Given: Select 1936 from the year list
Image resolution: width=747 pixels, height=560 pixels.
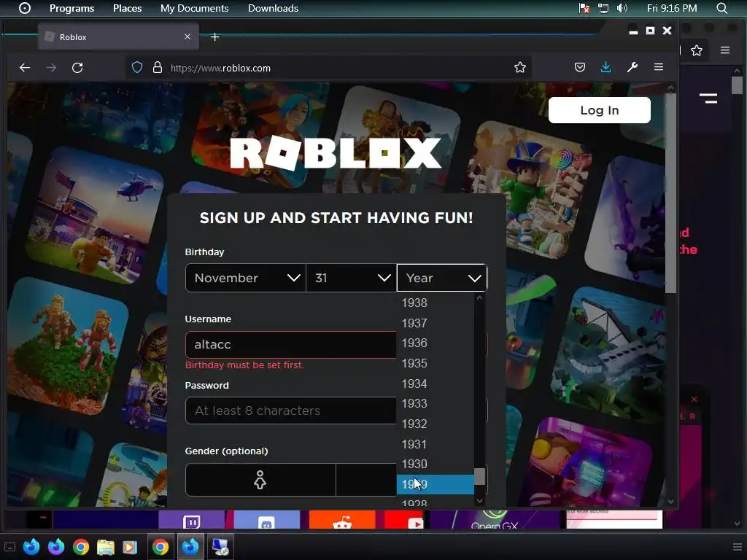Looking at the screenshot, I should click(436, 343).
